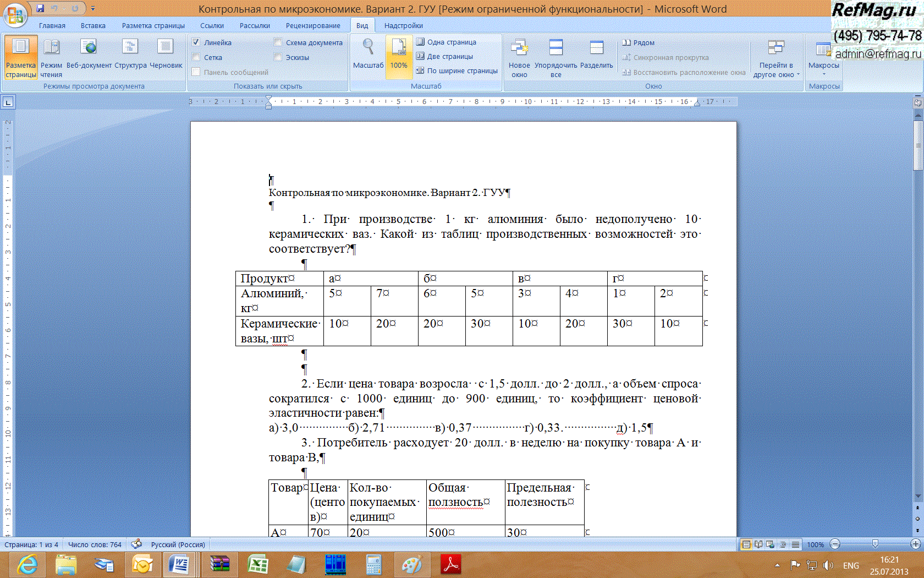Enable the Схема документа checkbox
924x578 pixels.
pos(278,42)
